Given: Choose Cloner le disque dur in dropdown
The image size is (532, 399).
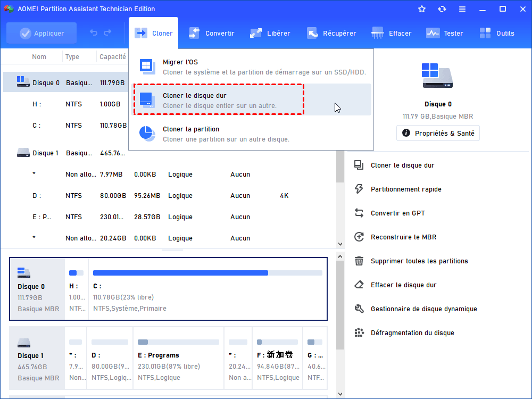Looking at the screenshot, I should (251, 100).
